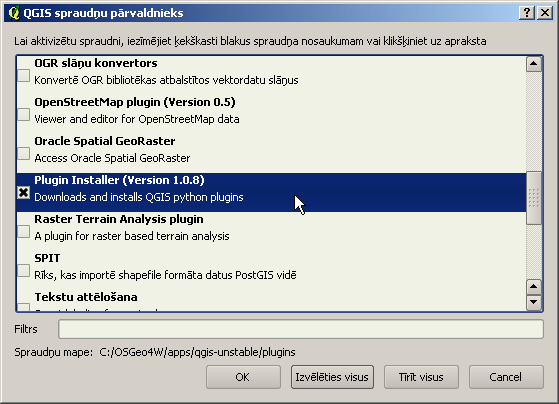
Task: Click the plugin list scrollbar thumb
Action: pyautogui.click(x=533, y=198)
